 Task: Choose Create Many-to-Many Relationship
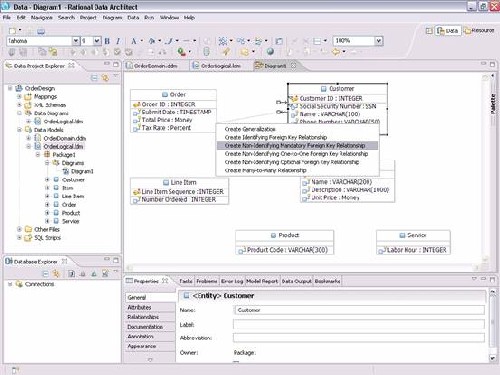(x=265, y=170)
